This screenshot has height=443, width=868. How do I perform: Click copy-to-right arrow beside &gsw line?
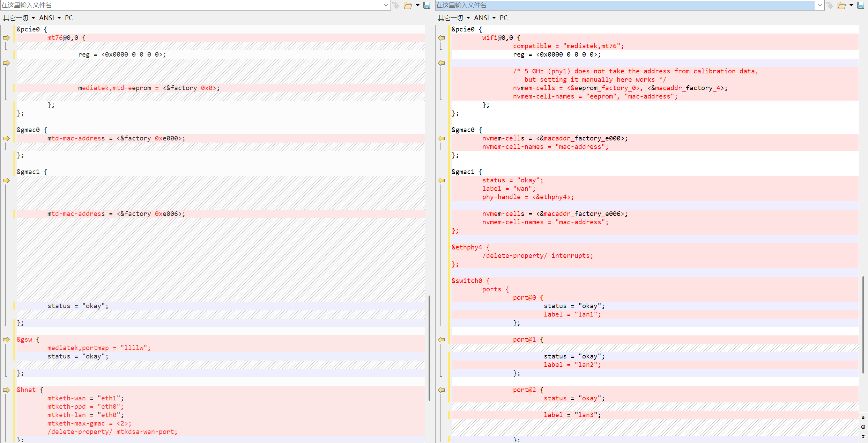[6, 340]
